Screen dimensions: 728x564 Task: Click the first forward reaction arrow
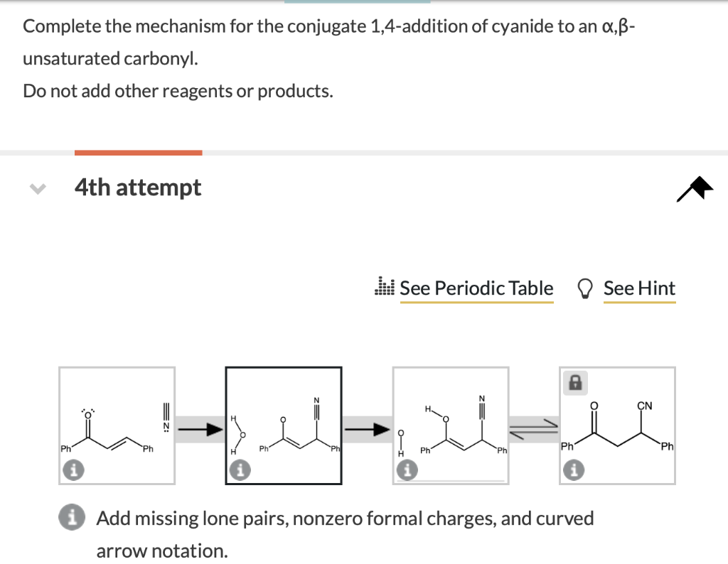[x=199, y=428]
